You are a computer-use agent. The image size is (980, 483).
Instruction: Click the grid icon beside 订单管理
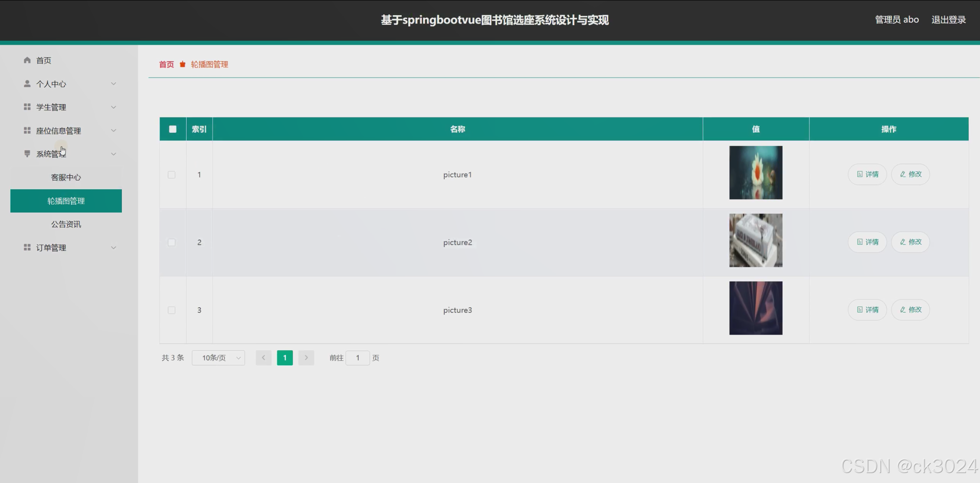(27, 247)
